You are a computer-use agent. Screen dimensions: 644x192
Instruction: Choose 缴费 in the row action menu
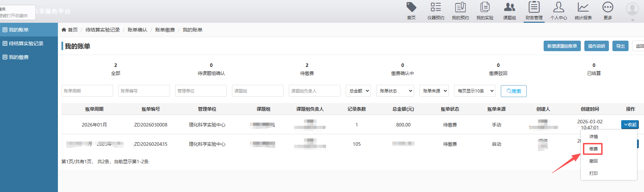593,149
